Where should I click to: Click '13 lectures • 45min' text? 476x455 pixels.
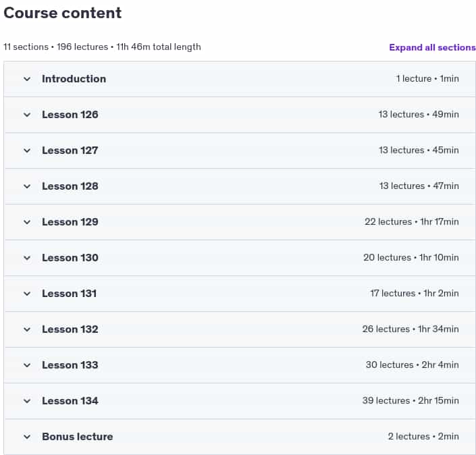click(419, 151)
